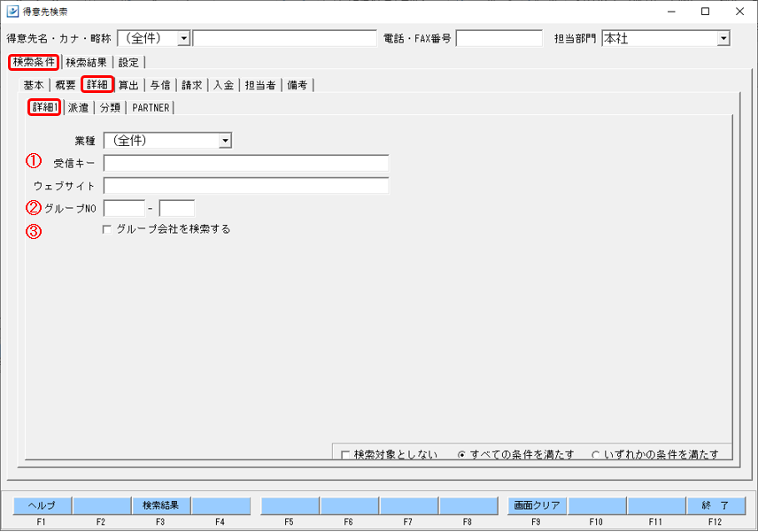Open the 分類 inner tab

[x=110, y=108]
